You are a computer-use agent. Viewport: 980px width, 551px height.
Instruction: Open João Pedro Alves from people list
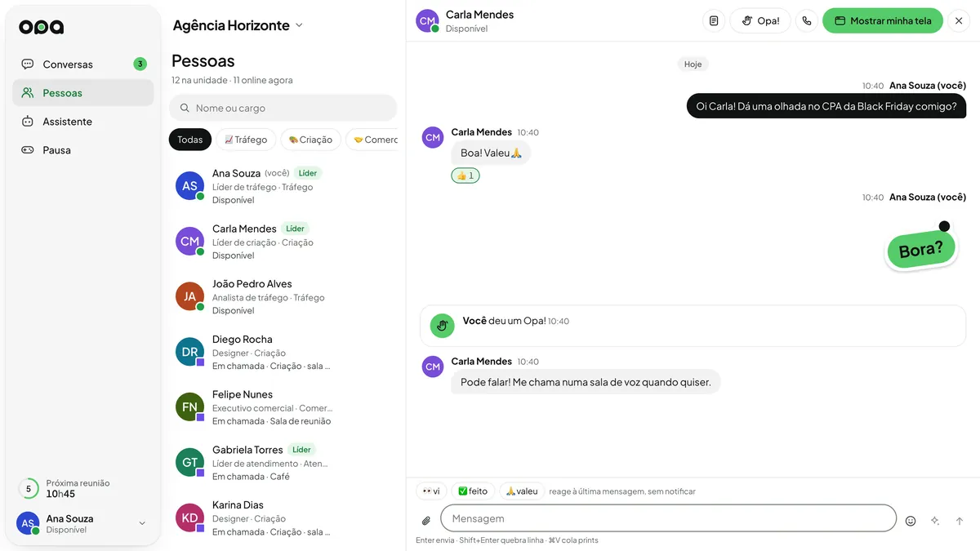pyautogui.click(x=283, y=297)
